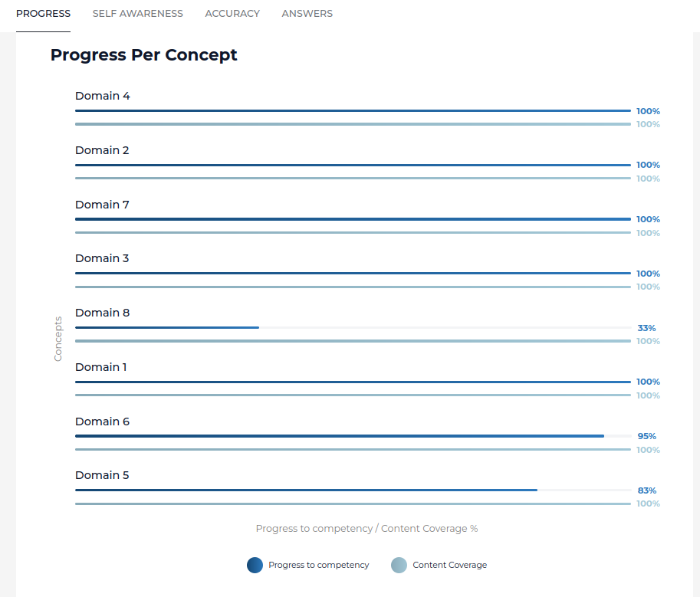This screenshot has height=597, width=700.
Task: Click the Domain 6 progress to competency bar
Action: 339,436
